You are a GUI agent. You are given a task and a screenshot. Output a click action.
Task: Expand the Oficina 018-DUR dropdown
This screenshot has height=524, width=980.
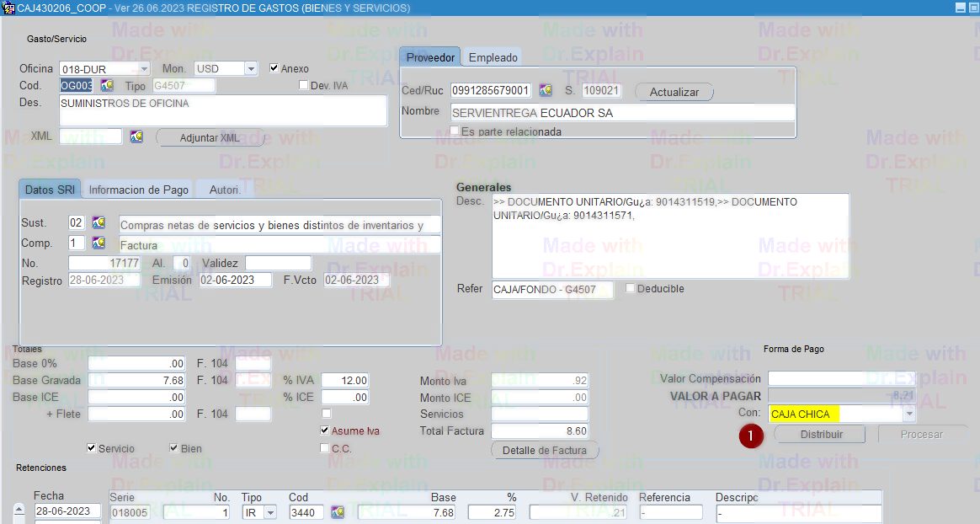click(x=144, y=69)
